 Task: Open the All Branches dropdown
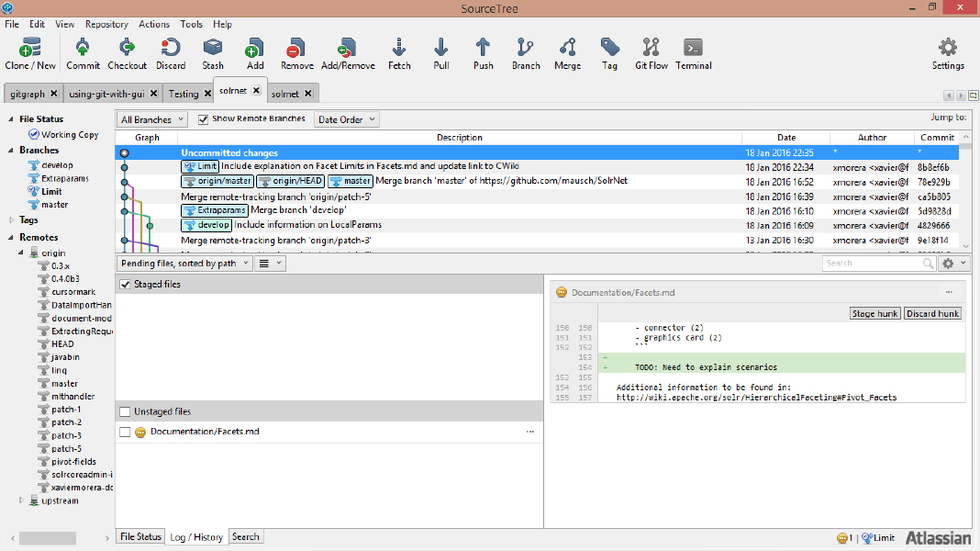tap(152, 119)
